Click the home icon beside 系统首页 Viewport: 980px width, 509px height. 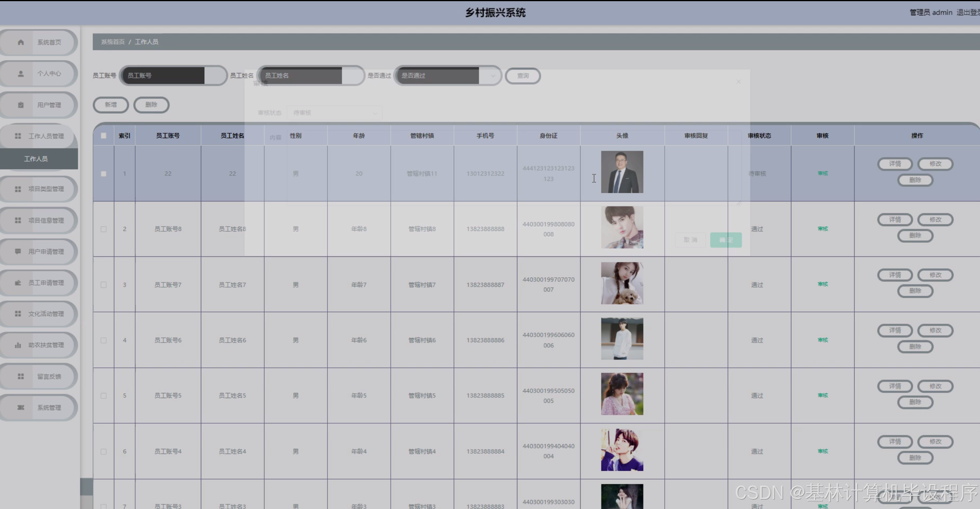(x=21, y=42)
